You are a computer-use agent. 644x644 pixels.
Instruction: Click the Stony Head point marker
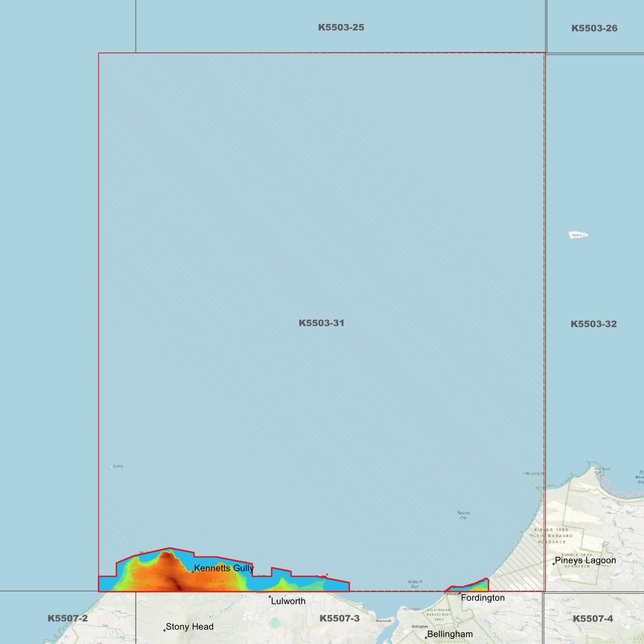(x=164, y=630)
